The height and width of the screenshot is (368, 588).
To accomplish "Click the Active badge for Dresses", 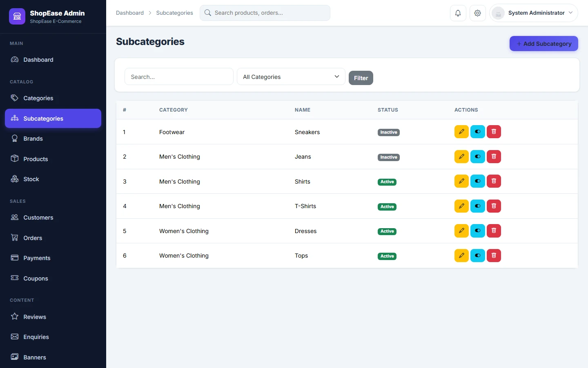I will 387,231.
